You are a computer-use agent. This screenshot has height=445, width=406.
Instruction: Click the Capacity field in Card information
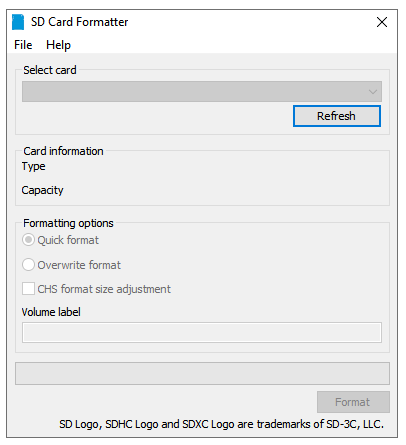pyautogui.click(x=42, y=190)
